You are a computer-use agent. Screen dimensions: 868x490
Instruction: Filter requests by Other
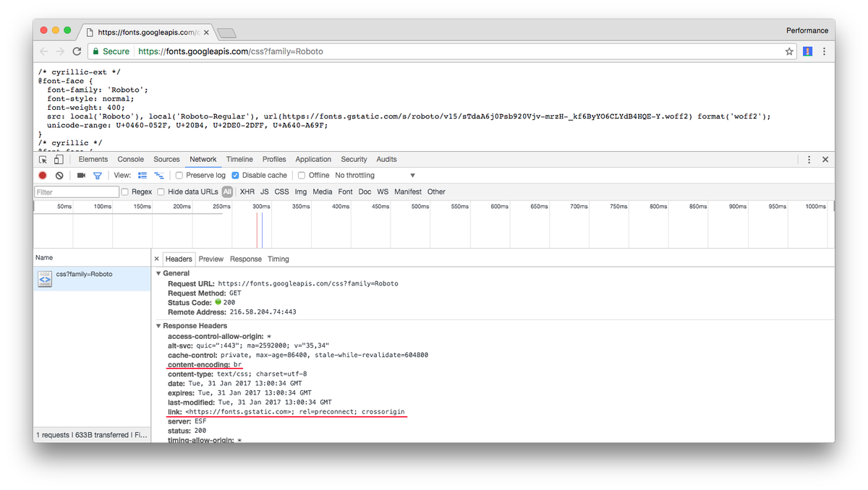tap(436, 192)
